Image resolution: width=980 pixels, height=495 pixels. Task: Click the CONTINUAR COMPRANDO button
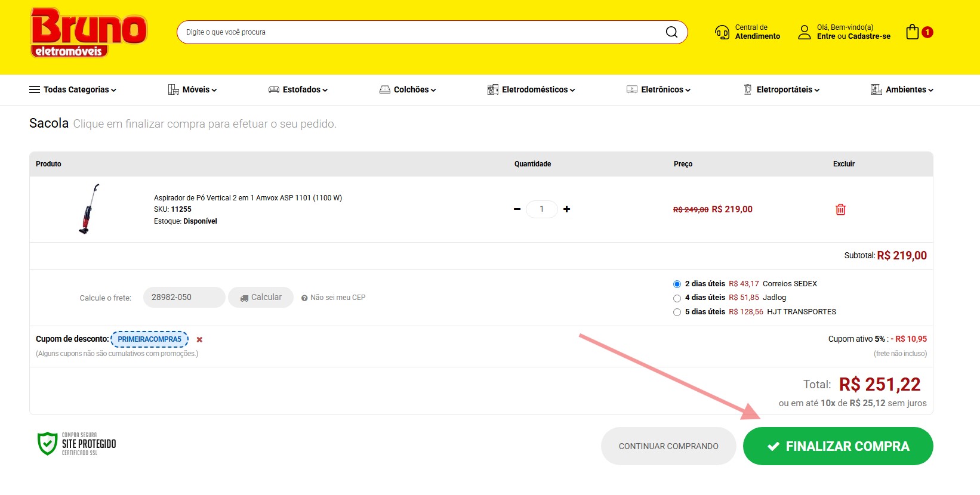click(668, 446)
